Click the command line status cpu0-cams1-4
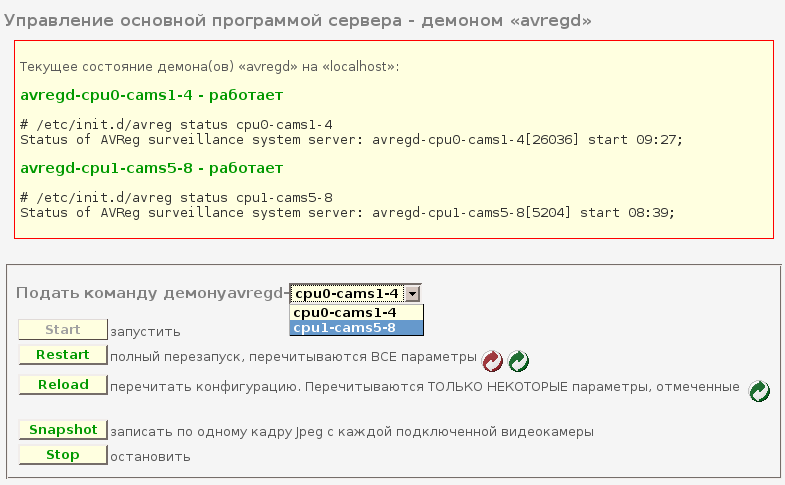 tap(176, 125)
